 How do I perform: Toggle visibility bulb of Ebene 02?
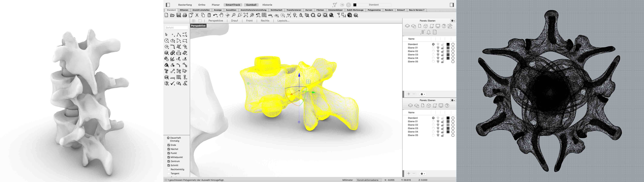click(438, 51)
